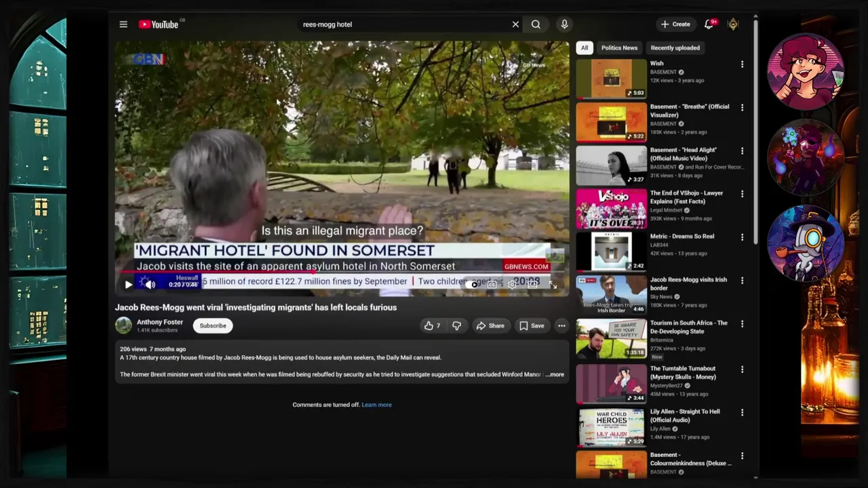Open options for 'The End of VShojo' video

coord(742,194)
